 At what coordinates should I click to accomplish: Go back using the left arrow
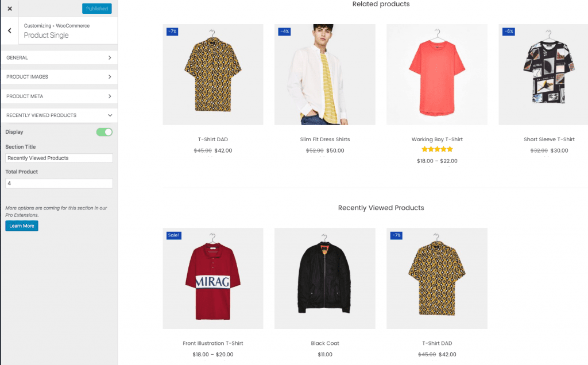[x=10, y=30]
